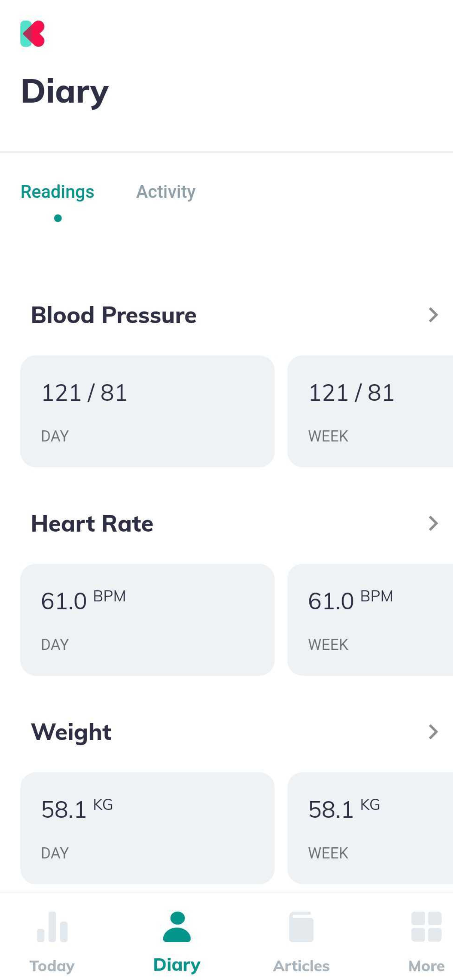Viewport: 453px width, 980px height.
Task: Open the Articles book icon
Action: click(301, 927)
